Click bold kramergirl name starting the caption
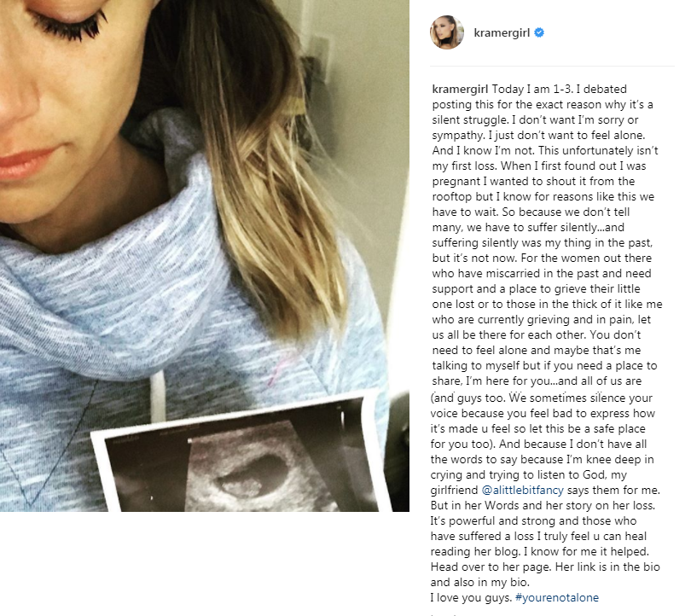This screenshot has width=691, height=616. (460, 90)
